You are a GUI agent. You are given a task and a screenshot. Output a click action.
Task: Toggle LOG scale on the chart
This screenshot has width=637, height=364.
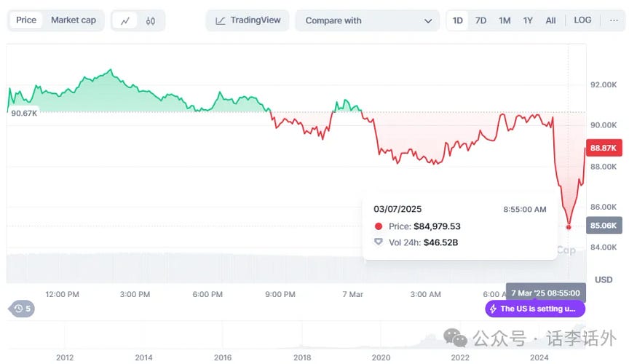(x=582, y=20)
